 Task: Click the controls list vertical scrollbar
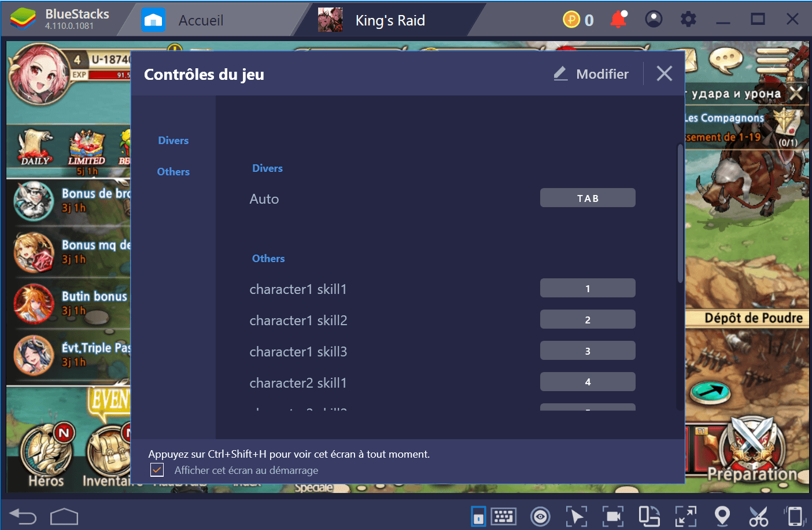point(680,214)
